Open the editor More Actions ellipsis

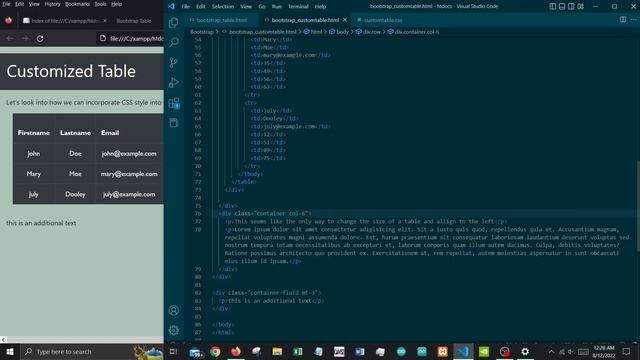click(634, 20)
